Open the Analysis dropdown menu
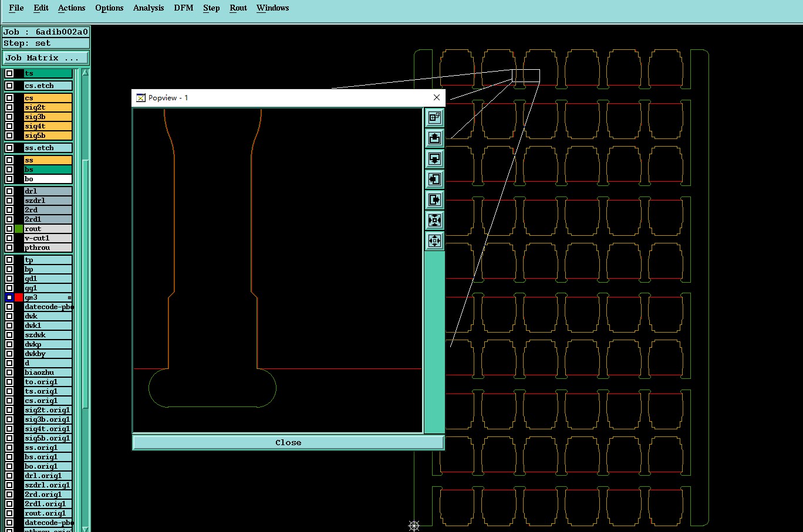 [x=149, y=8]
